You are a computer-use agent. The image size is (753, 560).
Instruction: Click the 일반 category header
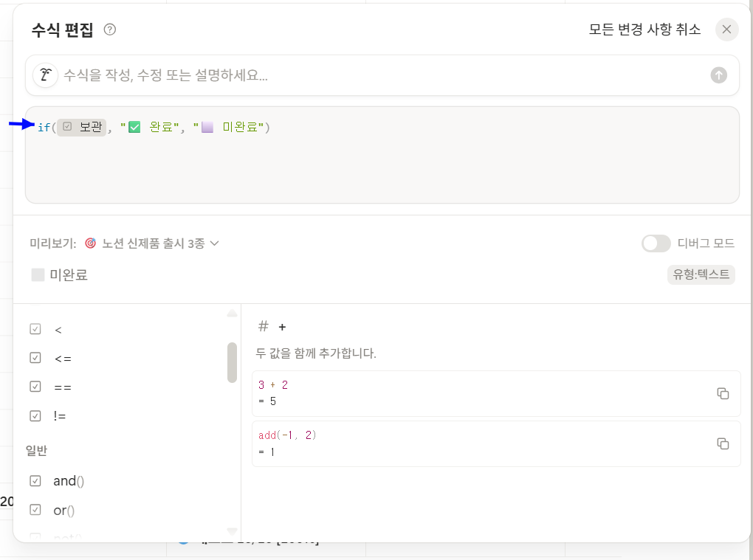click(x=36, y=451)
